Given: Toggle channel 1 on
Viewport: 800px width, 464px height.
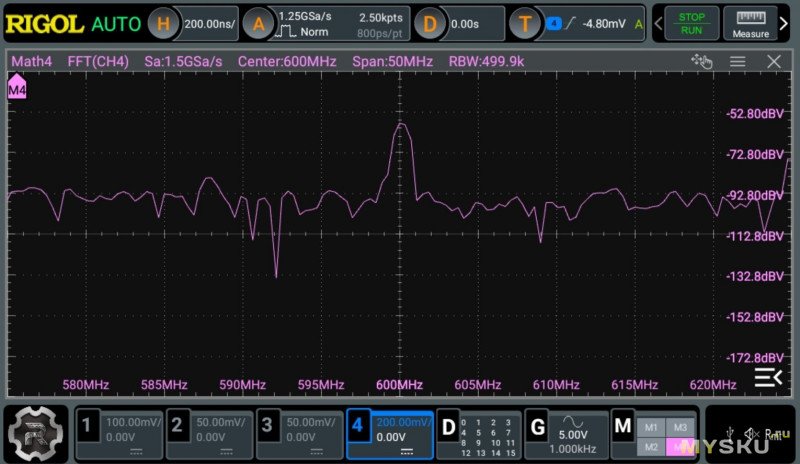Looking at the screenshot, I should pyautogui.click(x=119, y=433).
